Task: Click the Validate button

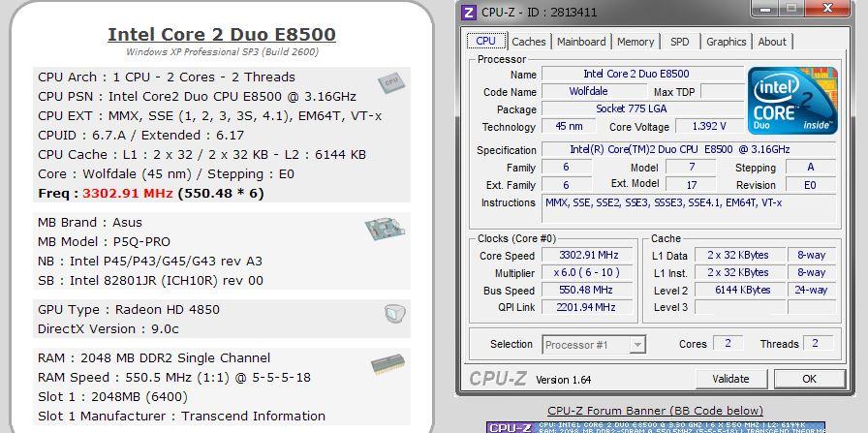Action: (x=730, y=379)
